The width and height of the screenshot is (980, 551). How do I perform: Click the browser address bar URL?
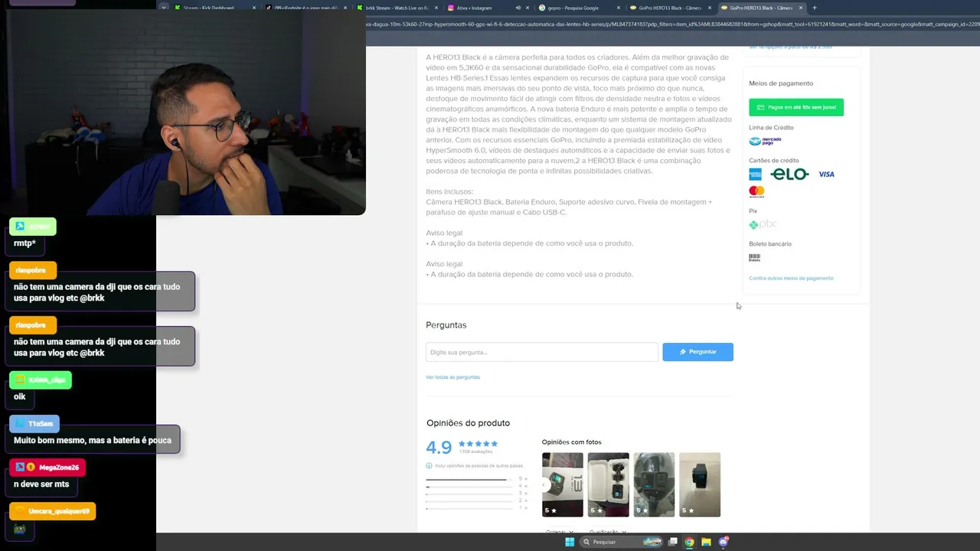tap(673, 24)
